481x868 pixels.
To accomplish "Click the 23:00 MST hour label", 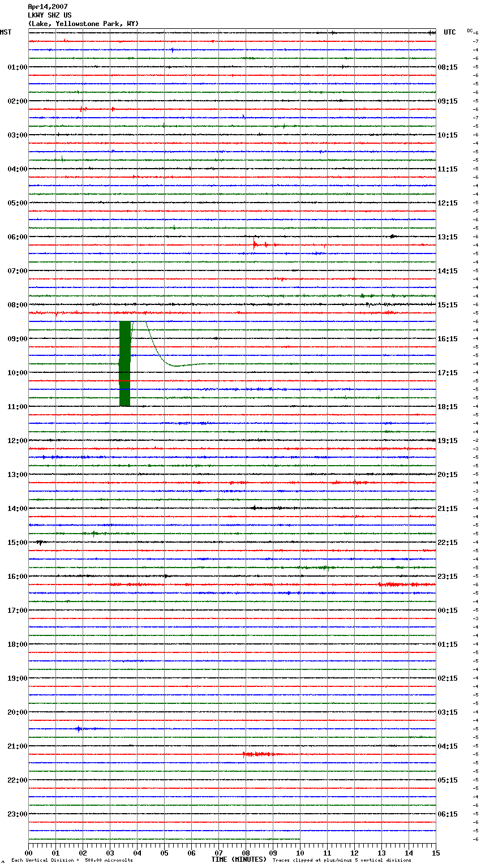I will 17,814.
